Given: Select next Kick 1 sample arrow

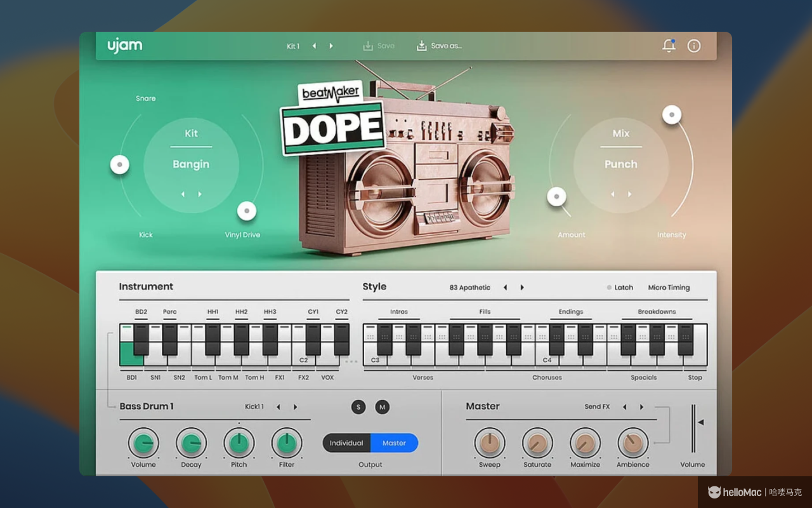Looking at the screenshot, I should tap(295, 407).
